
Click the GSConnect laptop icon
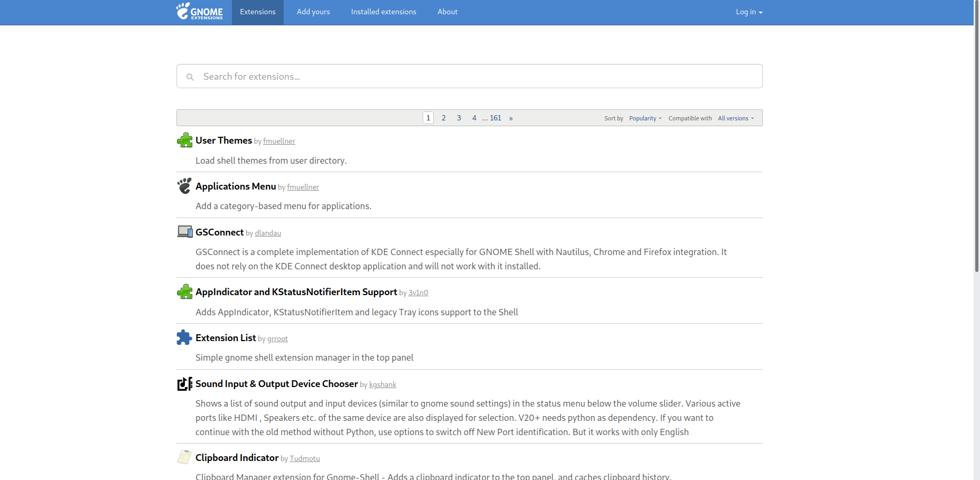click(184, 232)
